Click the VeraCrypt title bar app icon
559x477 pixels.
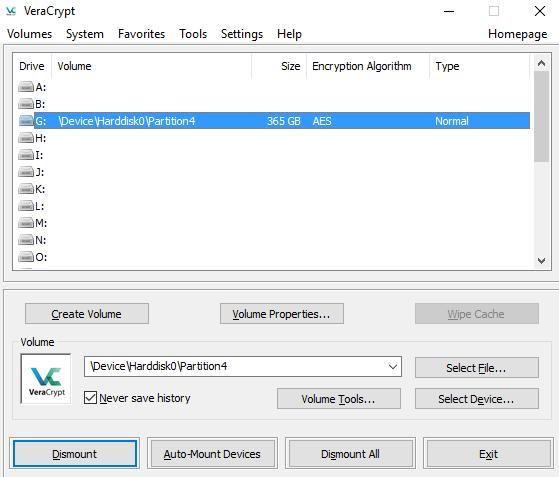[x=11, y=11]
